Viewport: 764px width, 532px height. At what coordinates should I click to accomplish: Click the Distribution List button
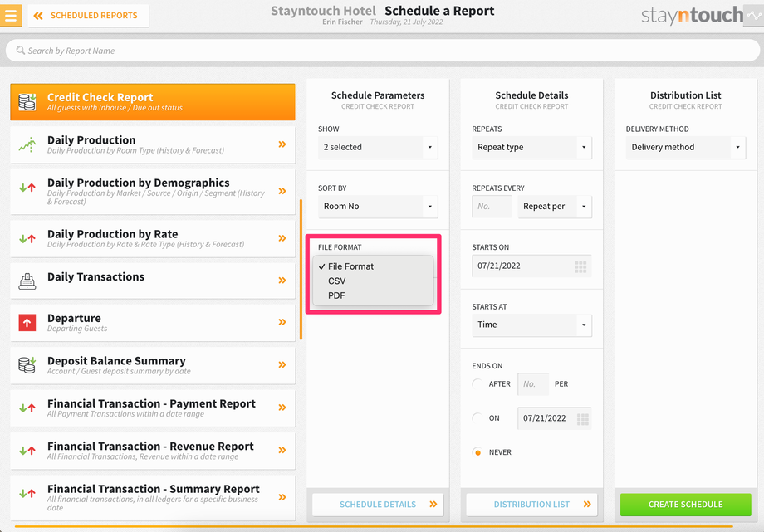[531, 505]
